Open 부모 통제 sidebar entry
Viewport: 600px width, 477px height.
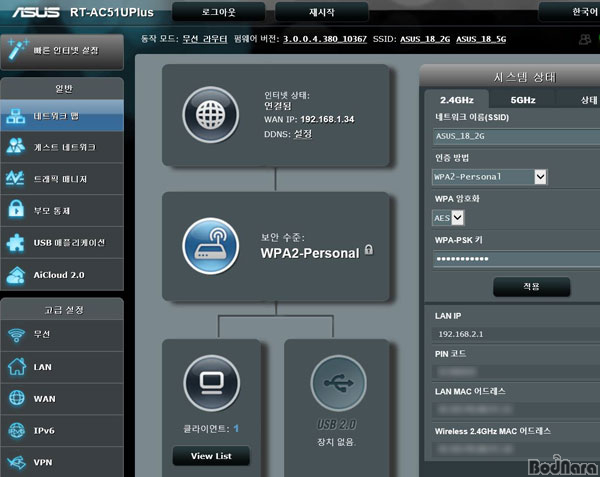pyautogui.click(x=62, y=211)
